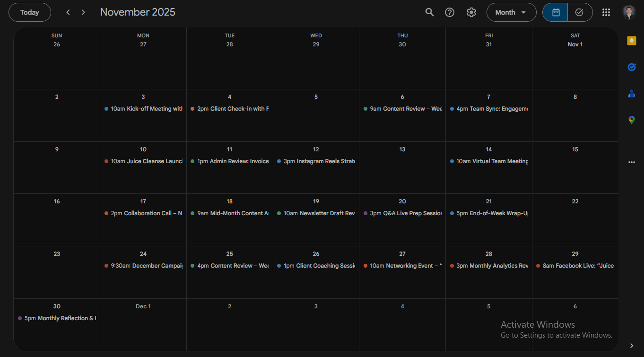The height and width of the screenshot is (357, 644).
Task: Go to the previous month
Action: tap(68, 12)
